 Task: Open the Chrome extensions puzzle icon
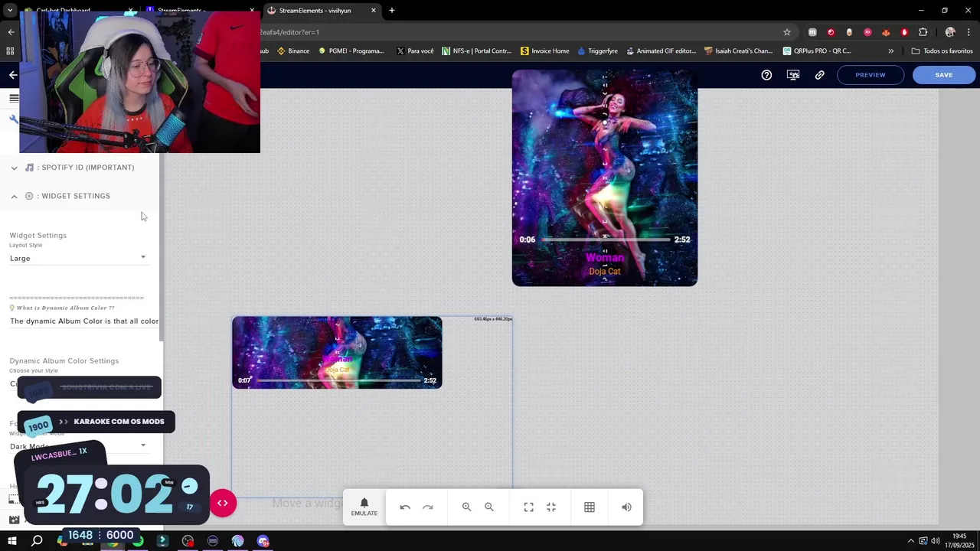(x=923, y=32)
